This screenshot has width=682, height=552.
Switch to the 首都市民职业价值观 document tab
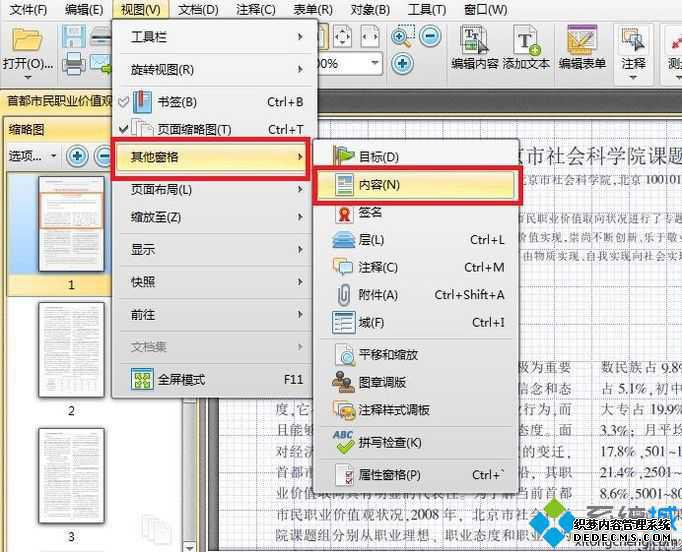tap(60, 101)
